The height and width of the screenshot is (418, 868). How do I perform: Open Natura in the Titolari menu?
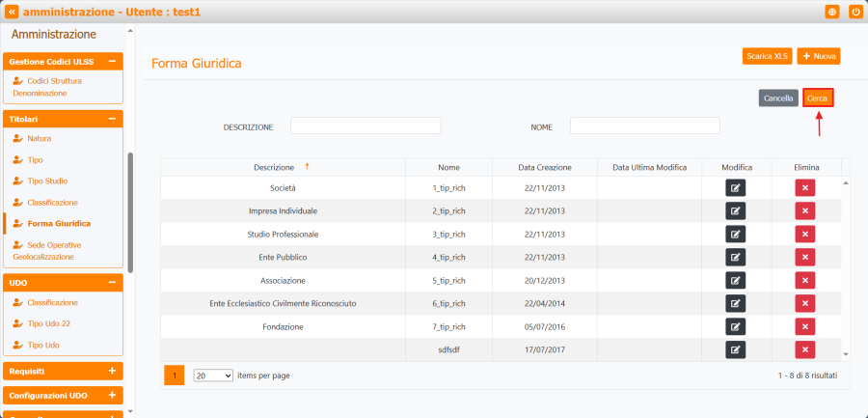tap(40, 138)
